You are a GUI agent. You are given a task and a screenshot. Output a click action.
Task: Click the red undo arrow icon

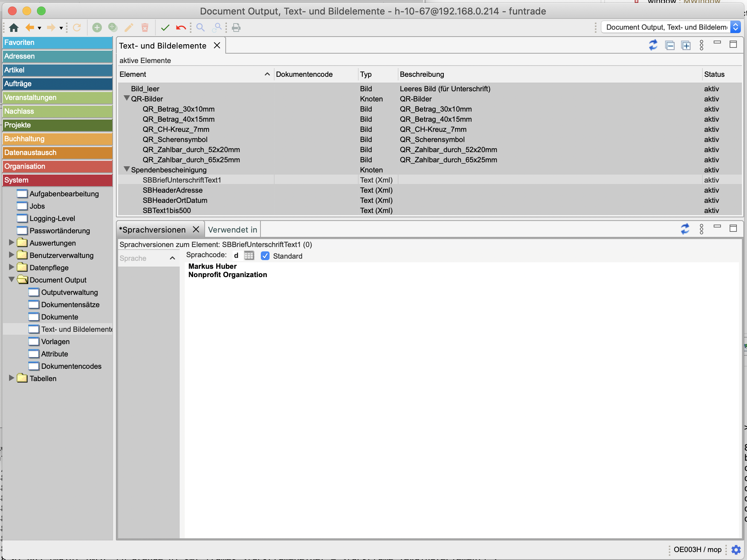[181, 28]
